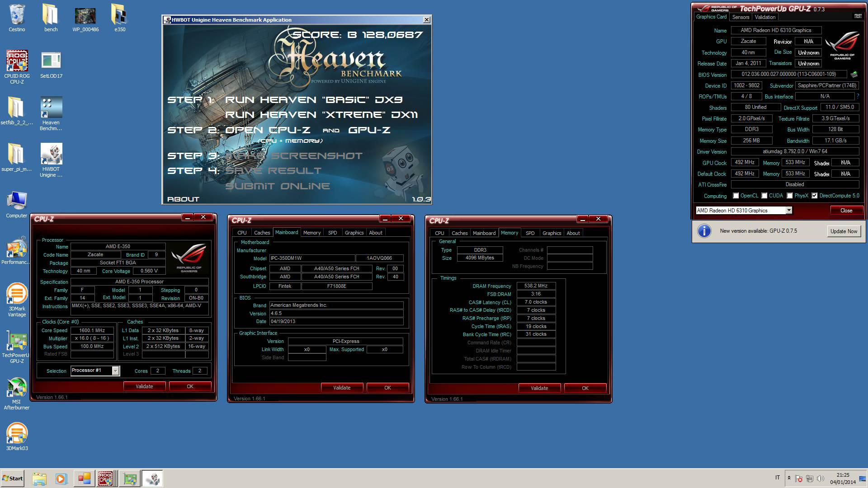Open Performance shortcut on desktop
868x488 pixels.
coord(17,251)
